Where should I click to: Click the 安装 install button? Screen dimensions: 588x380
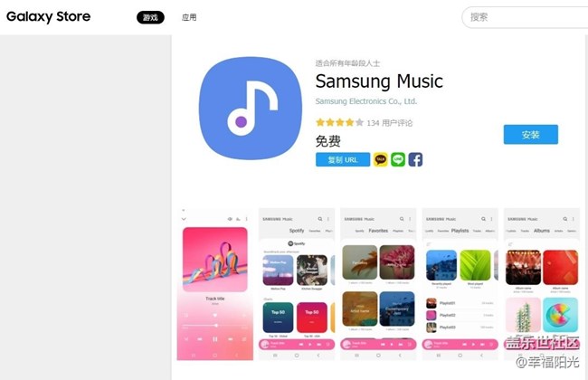coord(531,135)
